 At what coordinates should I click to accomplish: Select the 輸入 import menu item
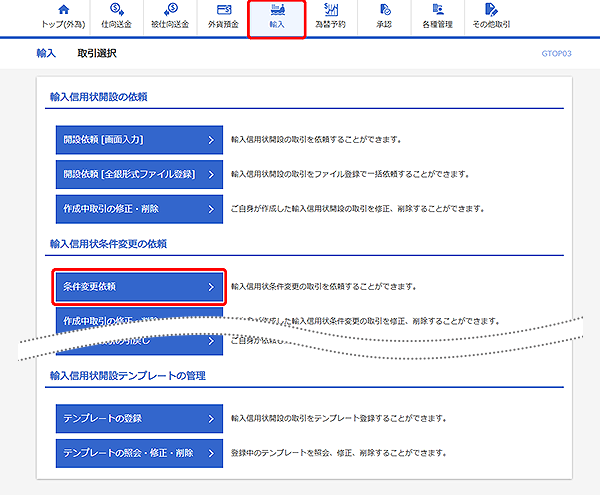[x=277, y=18]
